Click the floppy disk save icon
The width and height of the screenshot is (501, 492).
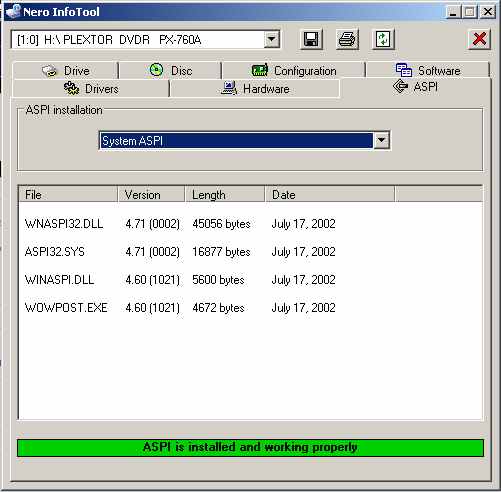pyautogui.click(x=311, y=39)
